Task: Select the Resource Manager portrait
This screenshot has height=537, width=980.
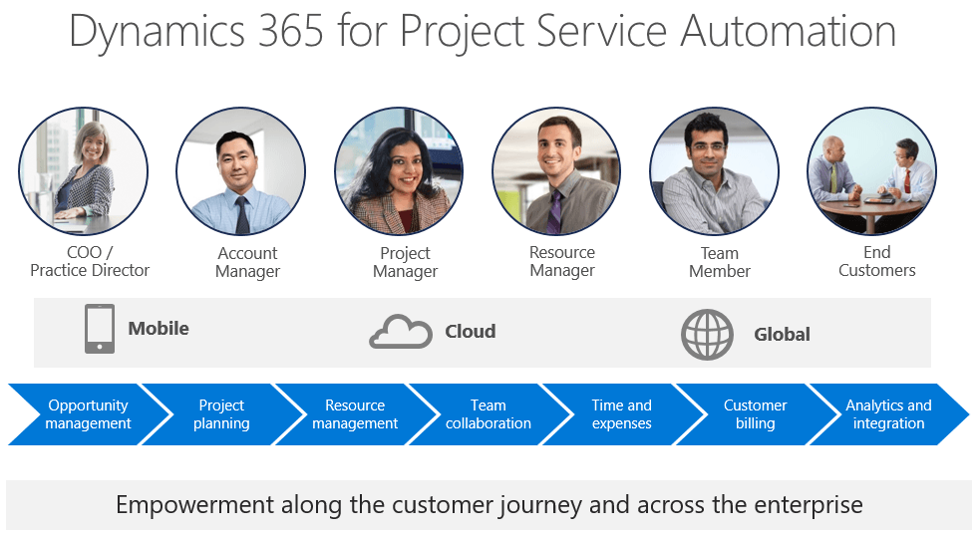Action: (x=556, y=171)
